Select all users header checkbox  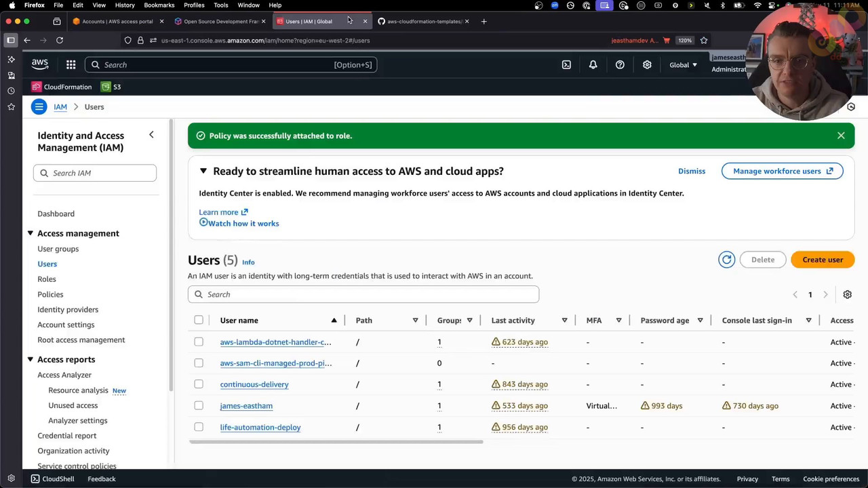click(199, 320)
